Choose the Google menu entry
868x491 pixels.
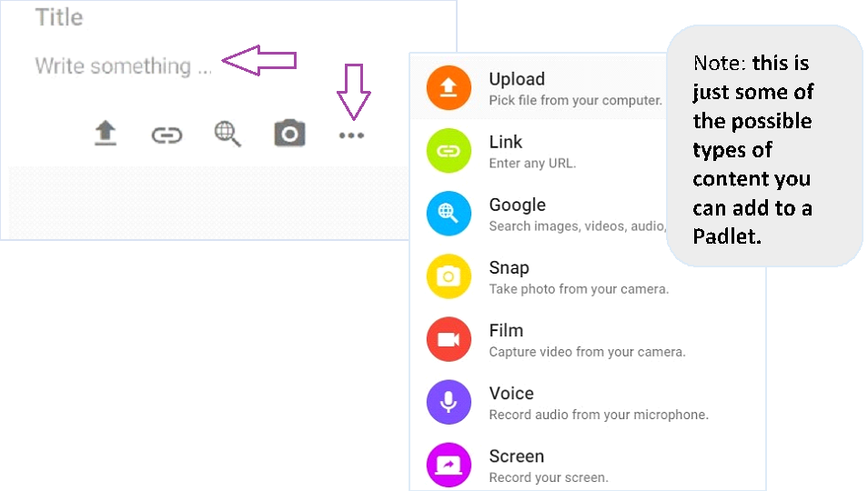click(539, 214)
